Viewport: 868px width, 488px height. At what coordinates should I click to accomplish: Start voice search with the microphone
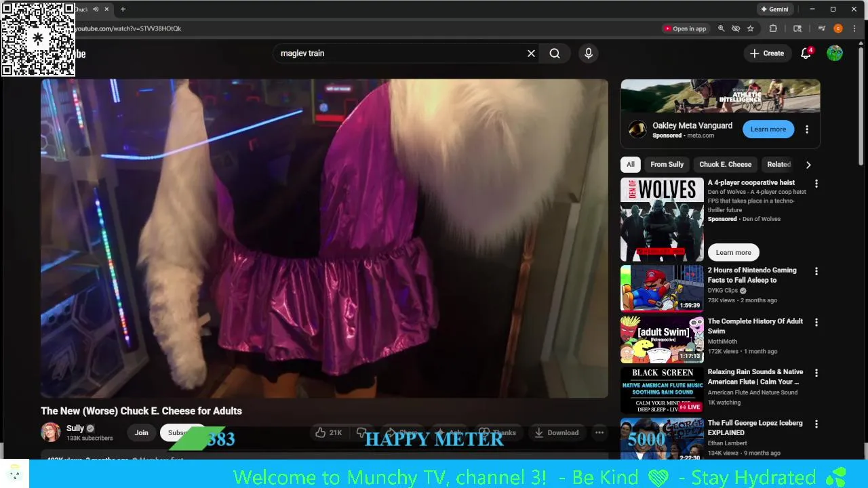point(589,54)
